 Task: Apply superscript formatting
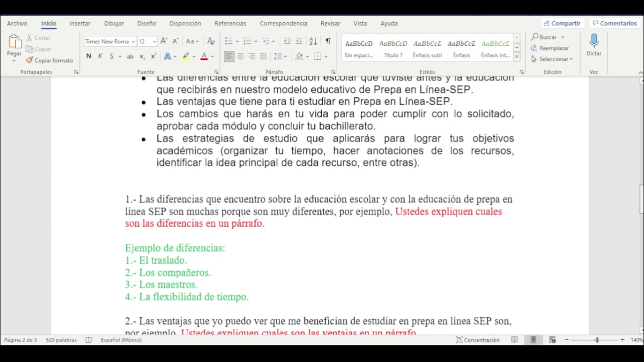pyautogui.click(x=153, y=56)
